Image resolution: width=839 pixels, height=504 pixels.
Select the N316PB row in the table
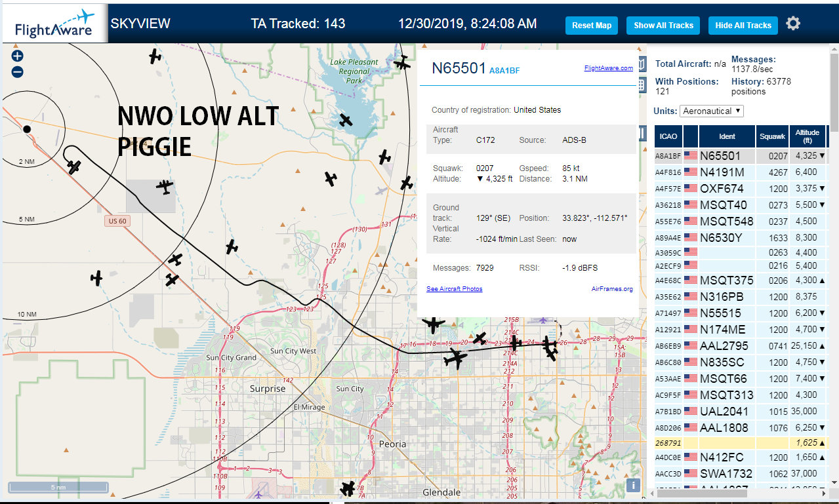[x=741, y=296]
